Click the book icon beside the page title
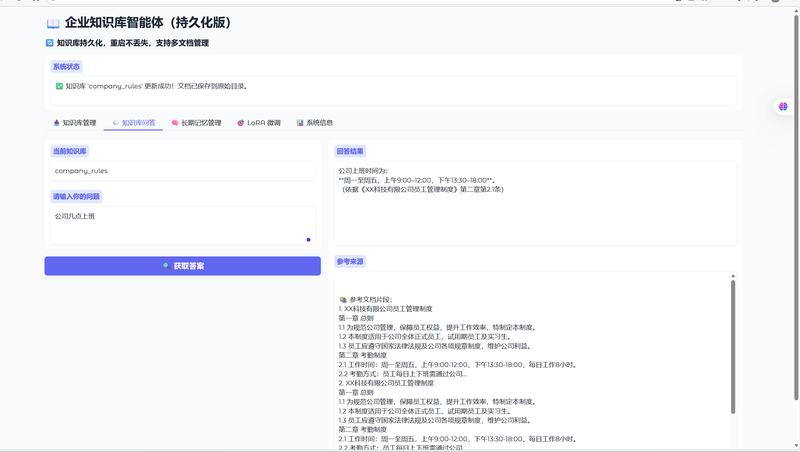This screenshot has width=800, height=452. click(x=53, y=22)
